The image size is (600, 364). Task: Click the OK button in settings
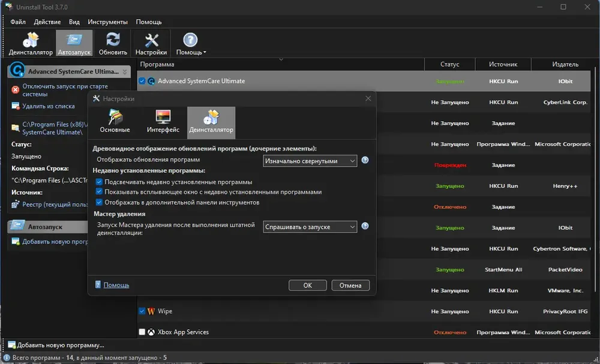click(308, 285)
